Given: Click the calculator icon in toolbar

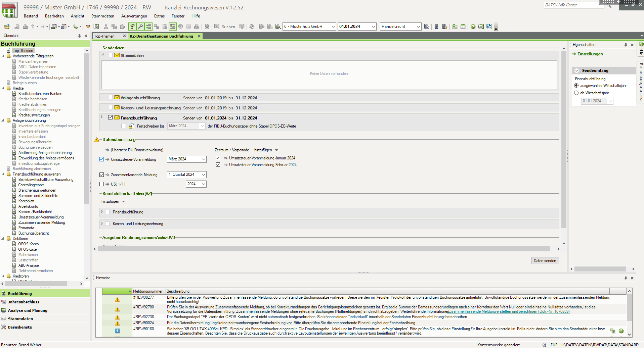Looking at the screenshot, I should [x=436, y=27].
